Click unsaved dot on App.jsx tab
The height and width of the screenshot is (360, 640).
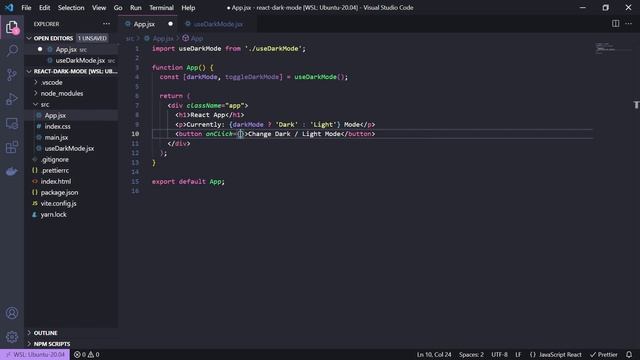170,24
